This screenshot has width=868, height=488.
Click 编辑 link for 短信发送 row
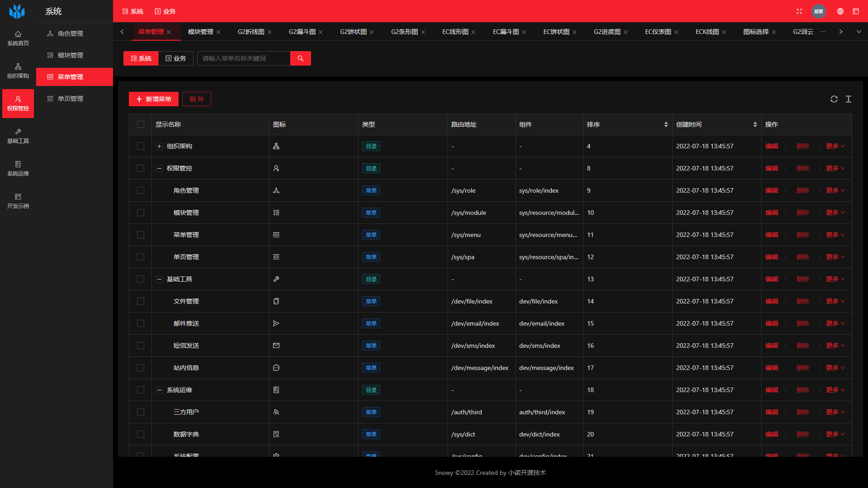point(772,346)
